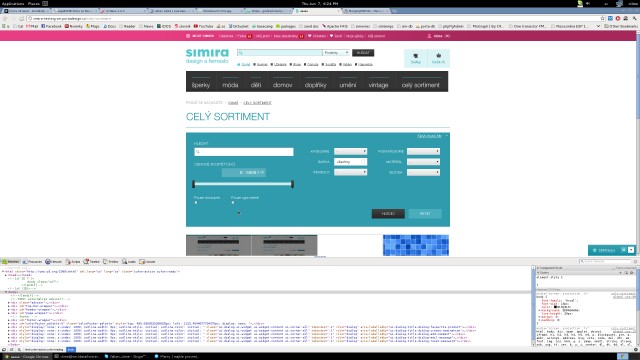Open the Materiál dropdown
This screenshot has height=360, width=640.
[424, 162]
